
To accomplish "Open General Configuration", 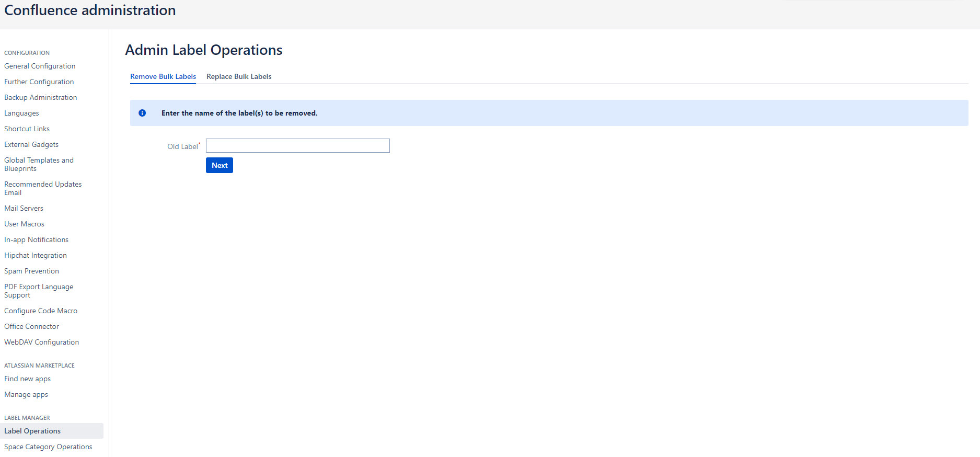I will click(40, 66).
